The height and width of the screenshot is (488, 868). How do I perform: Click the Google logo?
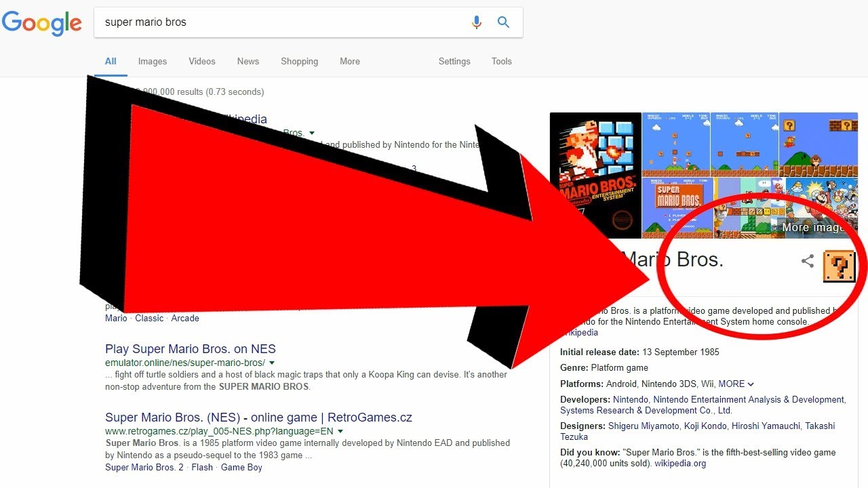[x=42, y=23]
